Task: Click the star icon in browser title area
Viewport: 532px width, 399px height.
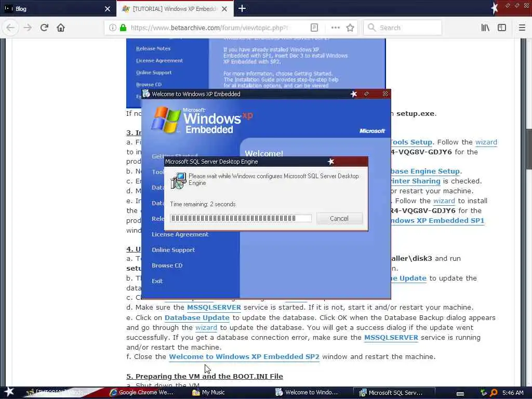Action: 495,8
